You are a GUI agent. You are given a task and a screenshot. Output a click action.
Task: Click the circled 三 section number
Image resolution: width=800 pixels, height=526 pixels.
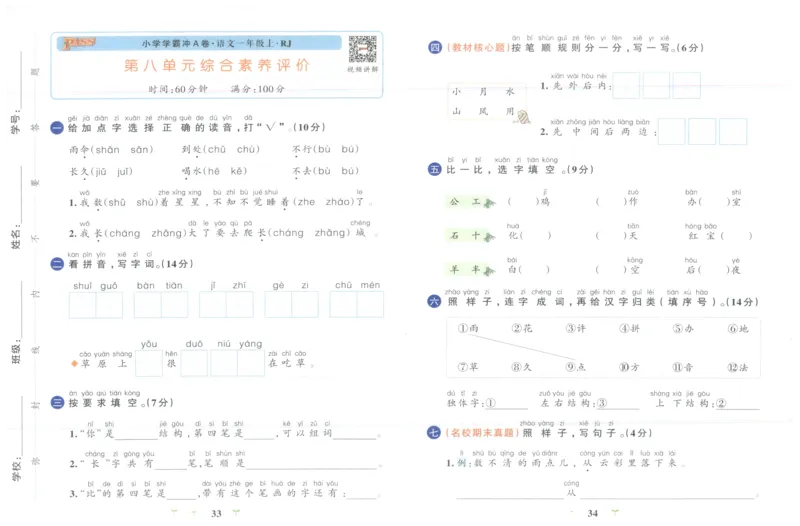(x=57, y=403)
